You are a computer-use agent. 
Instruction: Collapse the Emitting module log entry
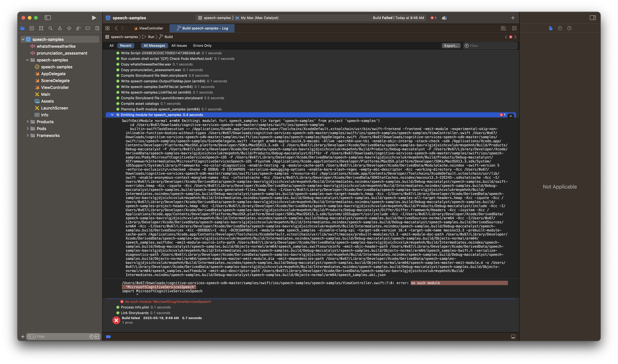(x=113, y=114)
